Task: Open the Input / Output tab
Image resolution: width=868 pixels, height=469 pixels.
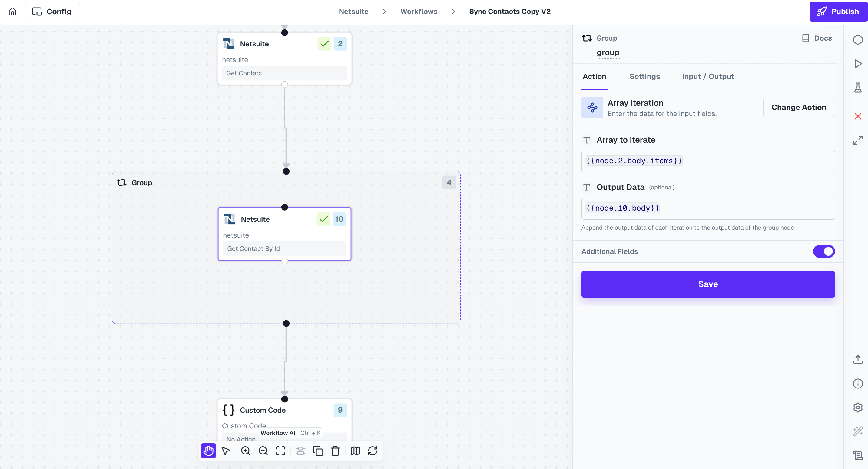Action: point(707,77)
